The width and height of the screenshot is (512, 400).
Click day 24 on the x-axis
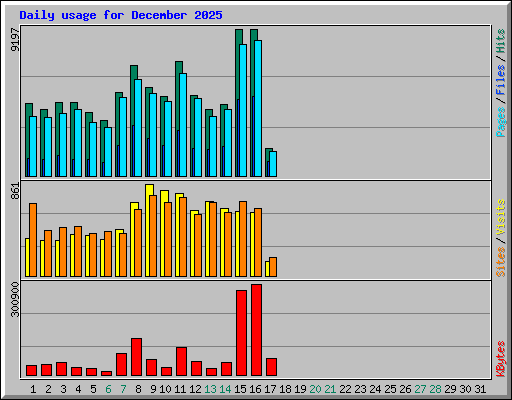(x=375, y=389)
